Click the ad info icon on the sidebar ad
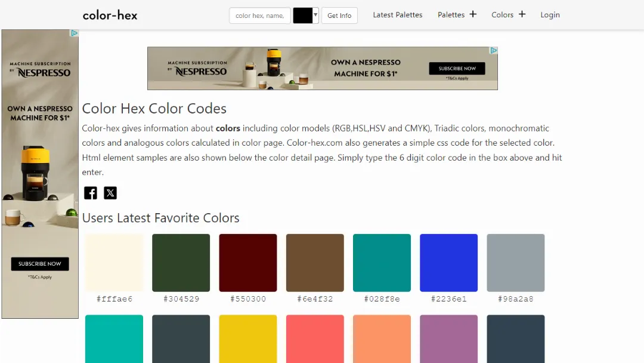 [74, 33]
